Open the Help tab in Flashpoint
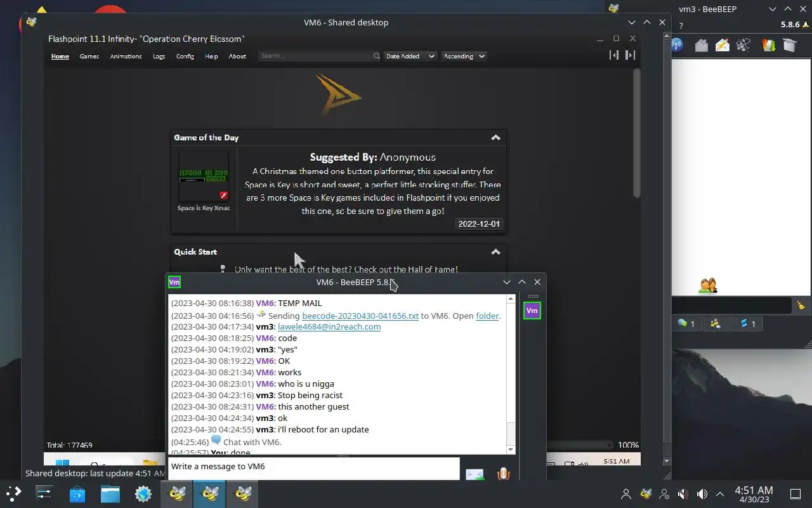Screen dimensions: 812x508 (211, 56)
